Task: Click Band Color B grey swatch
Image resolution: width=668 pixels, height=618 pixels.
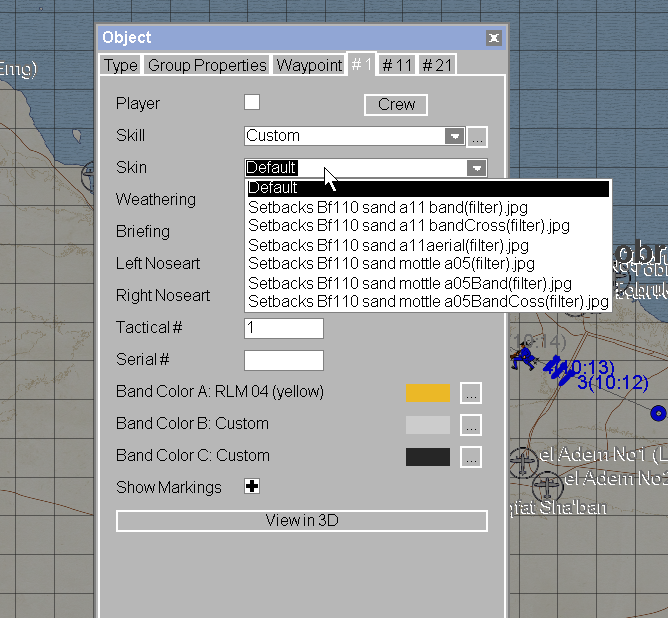Action: click(x=428, y=425)
